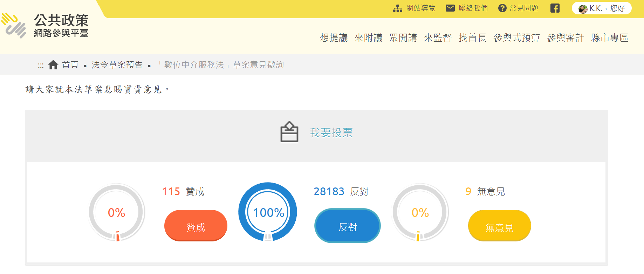644x274 pixels.
Task: Click the home icon in breadcrumb
Action: tap(53, 65)
